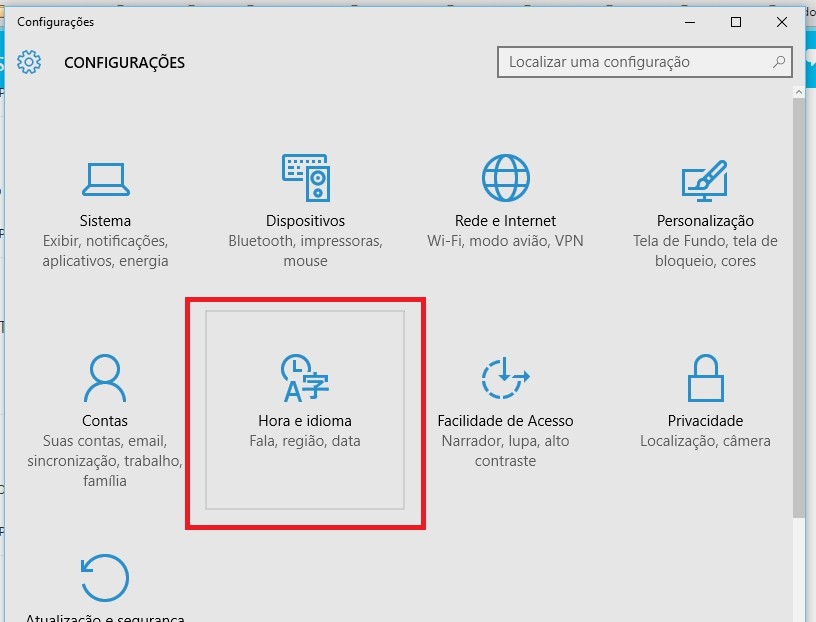The width and height of the screenshot is (816, 622).
Task: Click the Facilidade de Acesso label
Action: click(x=505, y=421)
